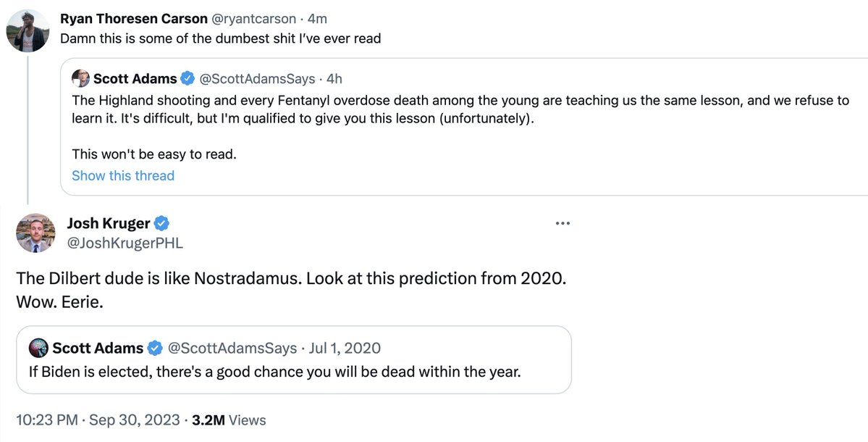Click the @JoshKrugerPHL handle

point(125,243)
